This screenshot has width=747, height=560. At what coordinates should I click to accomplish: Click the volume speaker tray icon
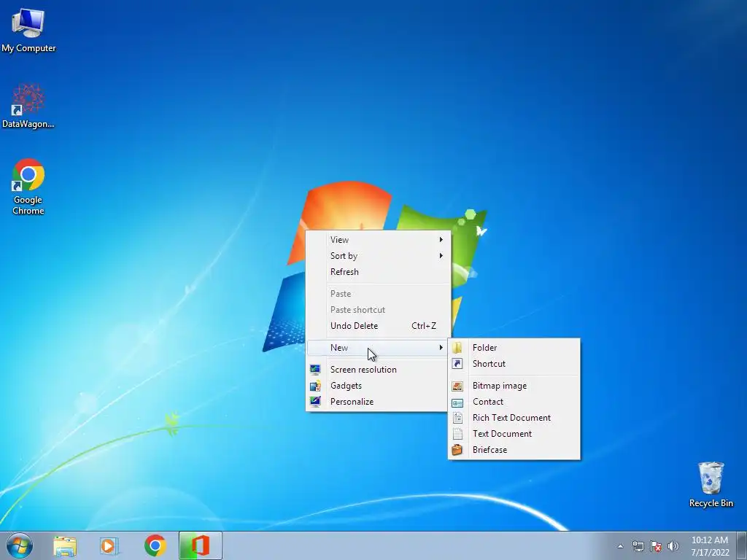tap(673, 546)
